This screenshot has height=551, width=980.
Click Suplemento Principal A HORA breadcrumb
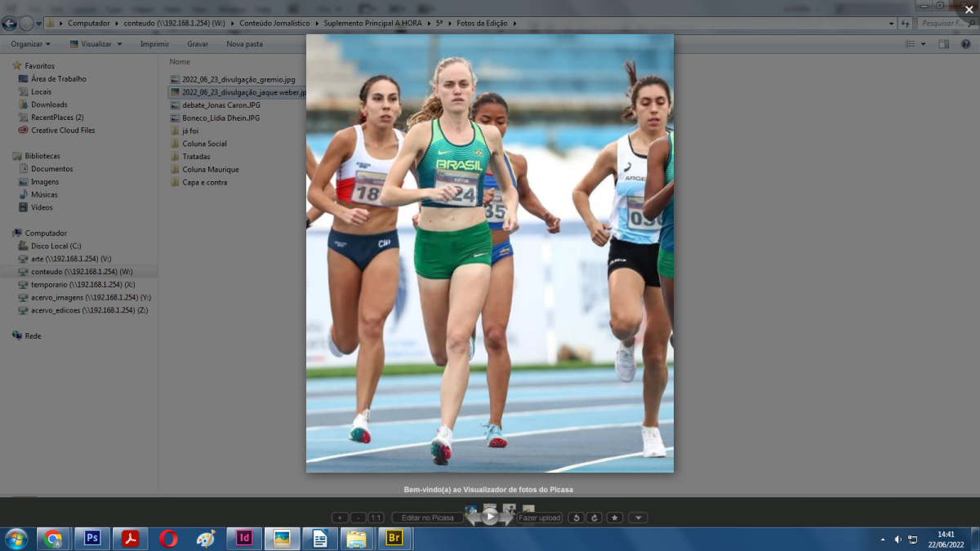point(372,24)
